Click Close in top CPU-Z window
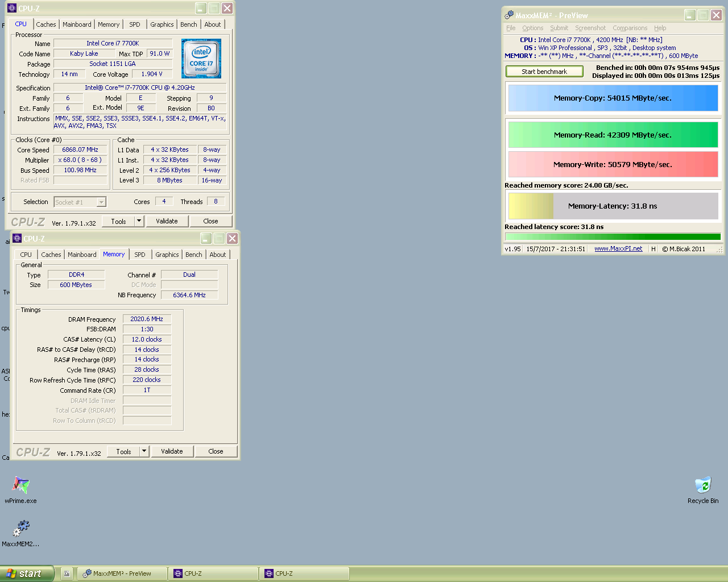 pos(210,221)
